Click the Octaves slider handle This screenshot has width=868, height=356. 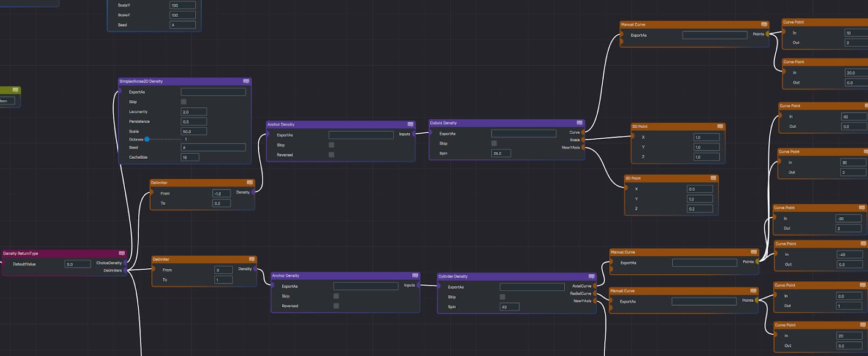(x=147, y=139)
